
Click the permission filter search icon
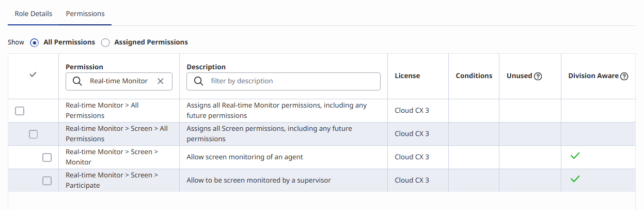point(77,81)
